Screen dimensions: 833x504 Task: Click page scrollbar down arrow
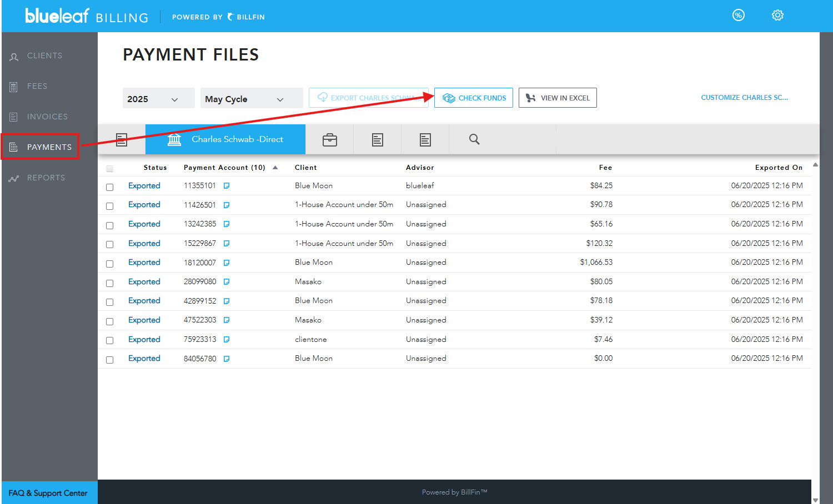815,500
